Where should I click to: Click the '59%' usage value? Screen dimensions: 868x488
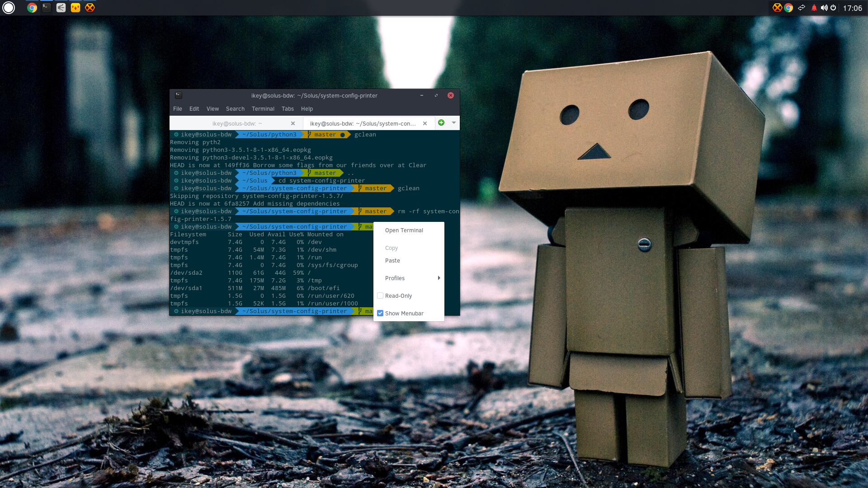tap(298, 273)
